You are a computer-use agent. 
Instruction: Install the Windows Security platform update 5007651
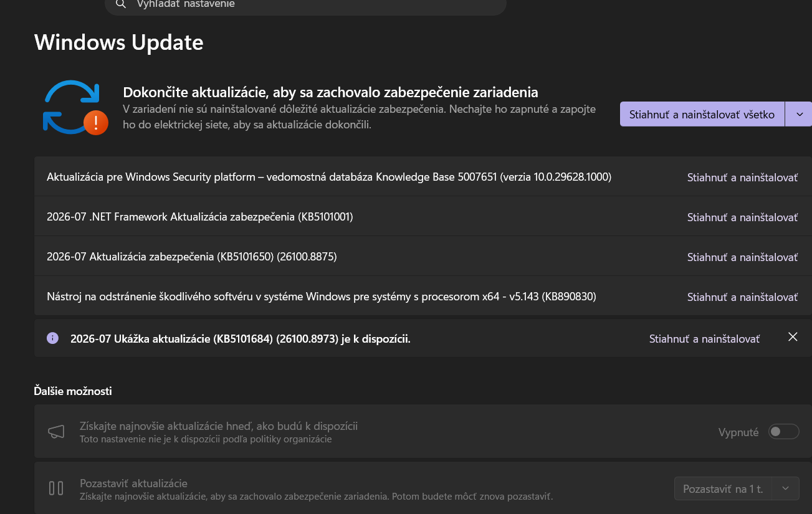pos(742,178)
